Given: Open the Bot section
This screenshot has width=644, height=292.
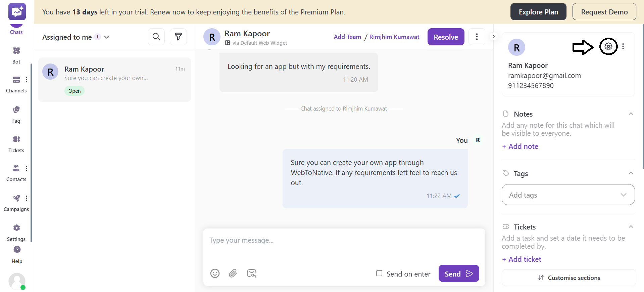Looking at the screenshot, I should point(16,55).
